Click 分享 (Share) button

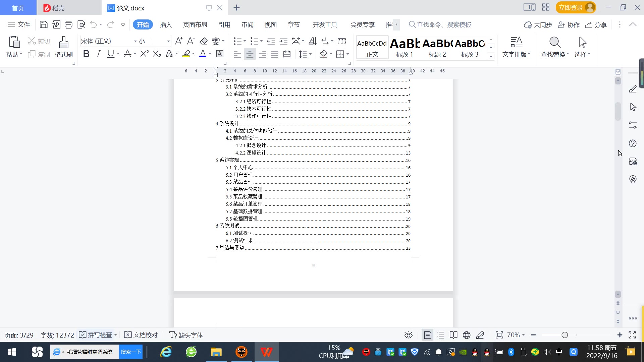pyautogui.click(x=596, y=25)
